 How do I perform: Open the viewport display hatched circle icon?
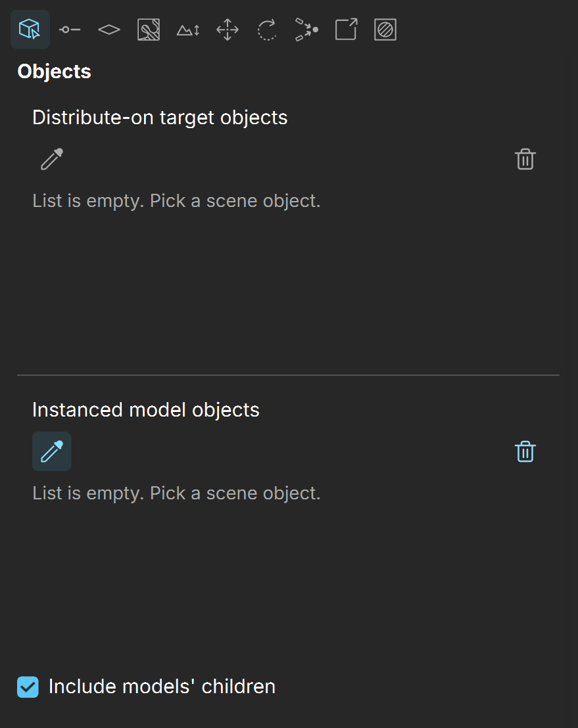[385, 30]
